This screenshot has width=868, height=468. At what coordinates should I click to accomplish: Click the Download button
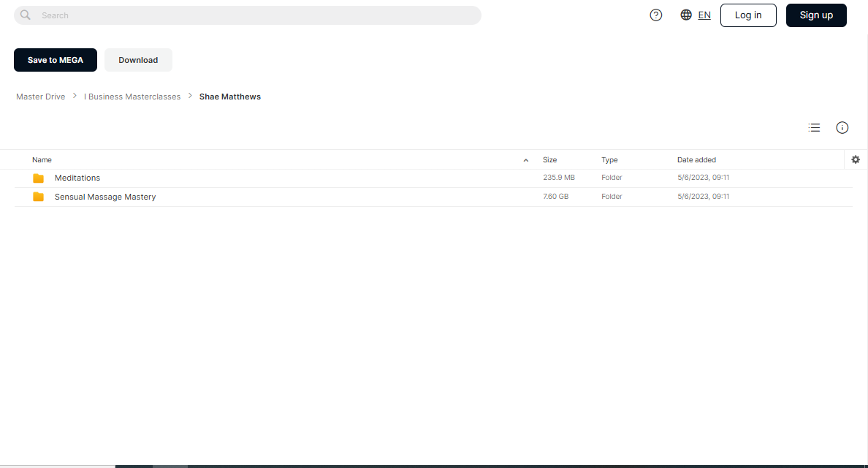pyautogui.click(x=138, y=60)
